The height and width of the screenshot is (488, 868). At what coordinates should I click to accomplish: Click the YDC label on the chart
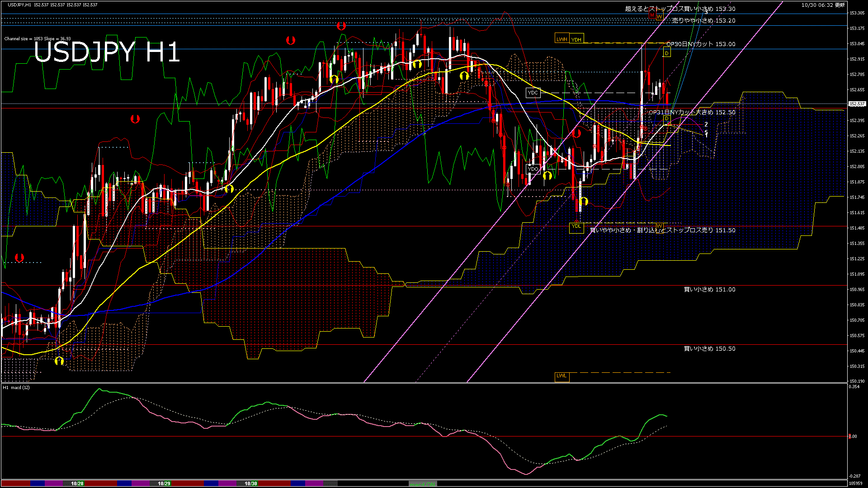tap(533, 93)
